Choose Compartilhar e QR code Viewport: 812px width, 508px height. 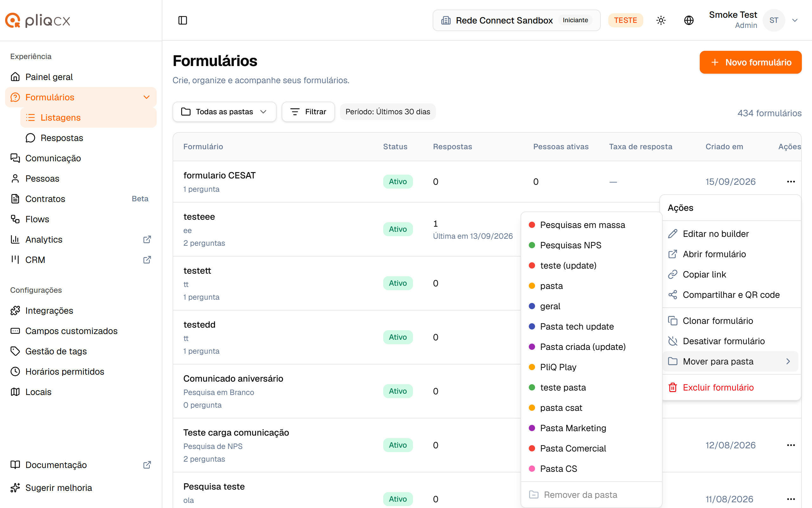click(730, 295)
